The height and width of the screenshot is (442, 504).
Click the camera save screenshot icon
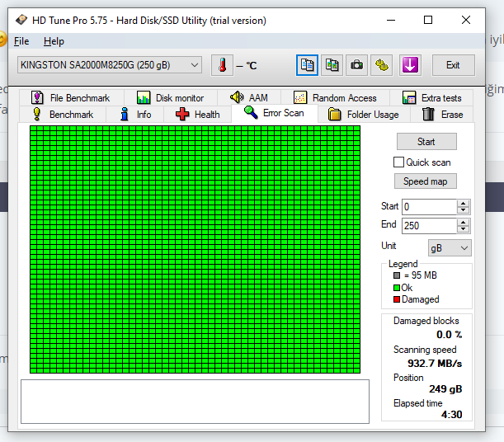tap(356, 65)
